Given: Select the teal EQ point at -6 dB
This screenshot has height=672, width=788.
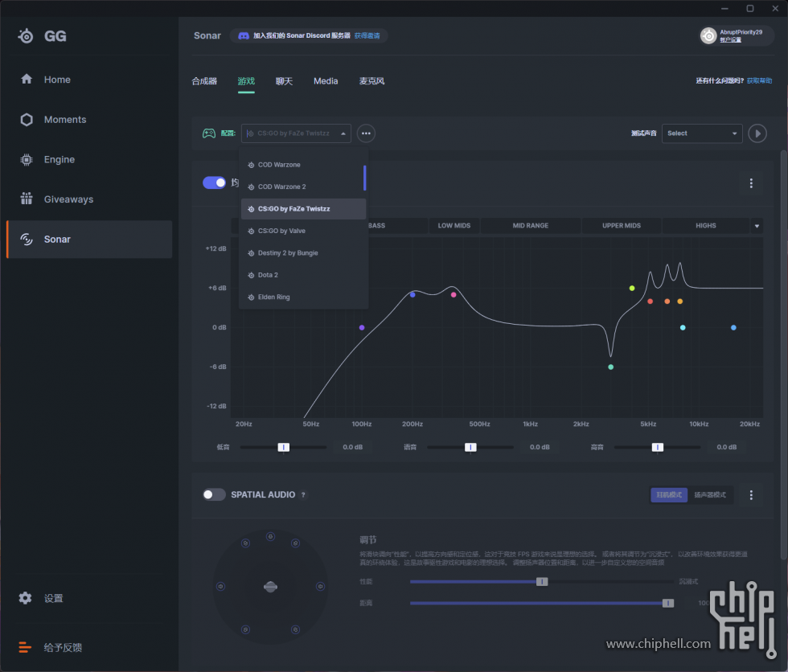Looking at the screenshot, I should click(610, 367).
